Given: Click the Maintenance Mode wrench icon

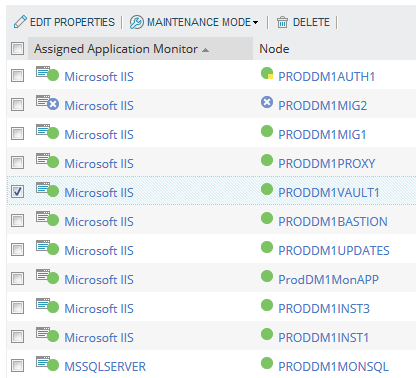Looking at the screenshot, I should [x=136, y=22].
